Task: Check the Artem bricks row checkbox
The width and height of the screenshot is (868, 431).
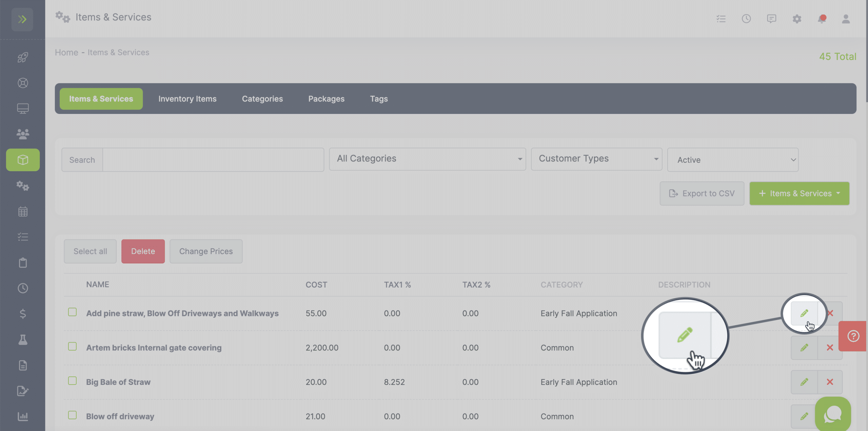Action: pos(72,346)
